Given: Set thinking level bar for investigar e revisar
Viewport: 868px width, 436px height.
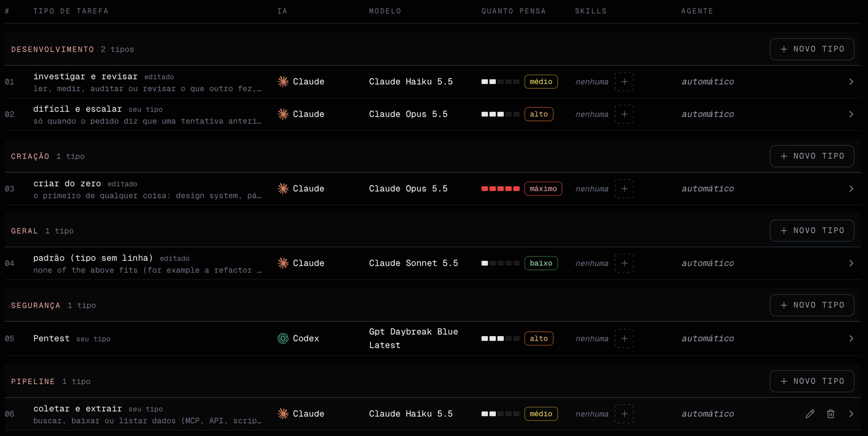Looking at the screenshot, I should pos(500,82).
